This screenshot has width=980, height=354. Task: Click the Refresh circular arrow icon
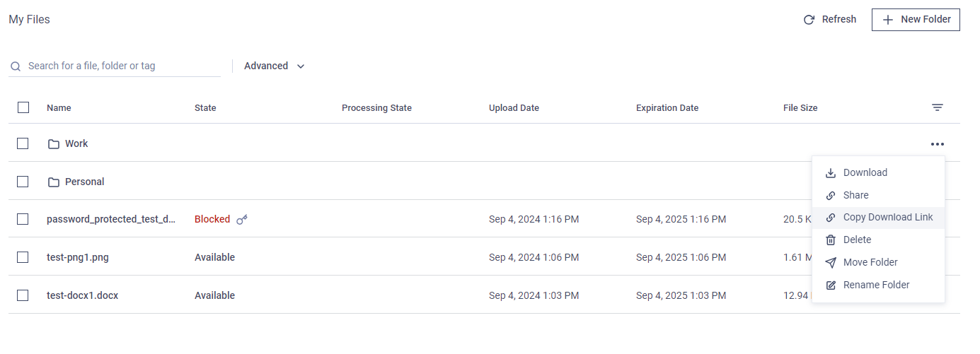click(809, 20)
